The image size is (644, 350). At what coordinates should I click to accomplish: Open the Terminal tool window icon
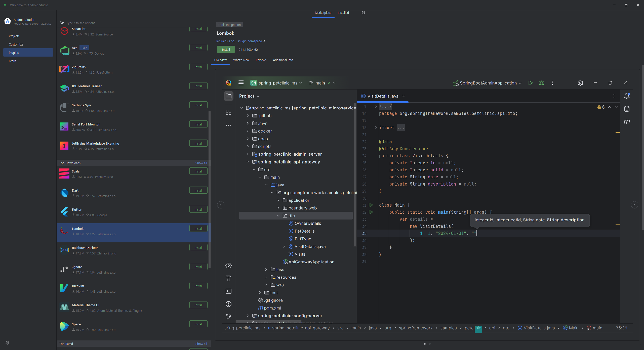[228, 291]
